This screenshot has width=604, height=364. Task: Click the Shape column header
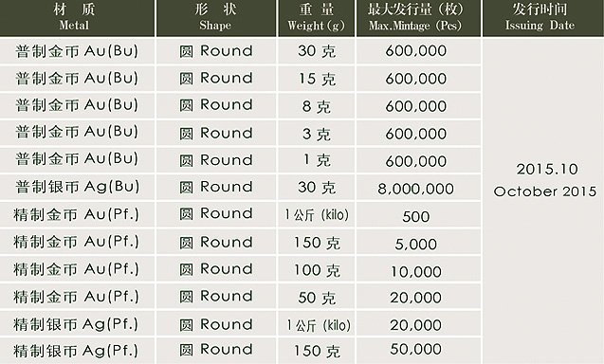pyautogui.click(x=216, y=18)
